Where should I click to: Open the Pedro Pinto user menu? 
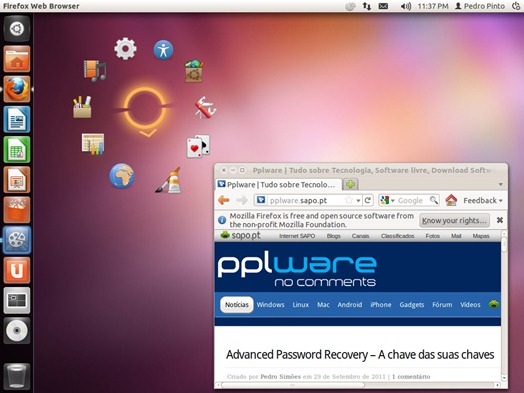[480, 6]
